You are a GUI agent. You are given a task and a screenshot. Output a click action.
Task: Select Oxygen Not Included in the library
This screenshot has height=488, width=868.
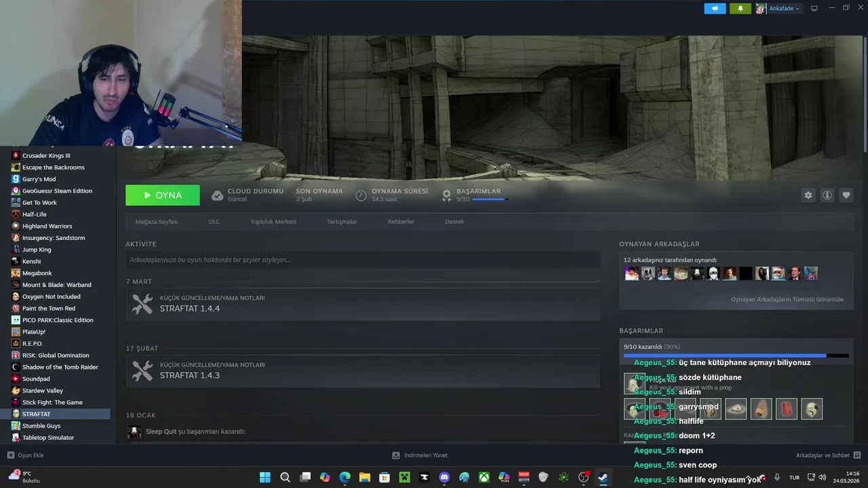tap(51, 297)
